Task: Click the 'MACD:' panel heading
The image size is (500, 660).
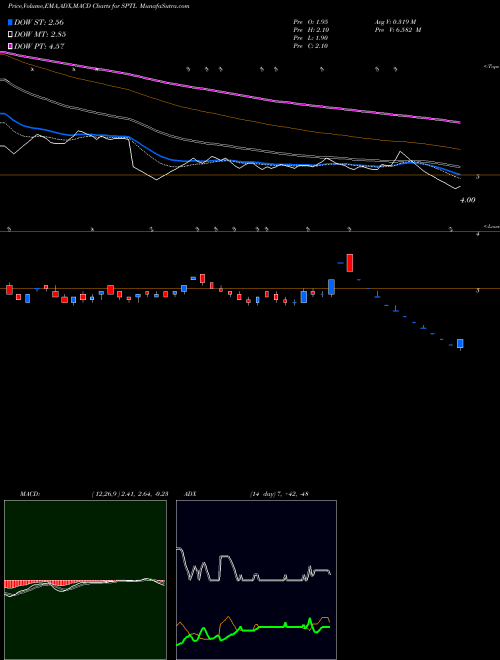Action: pyautogui.click(x=30, y=494)
